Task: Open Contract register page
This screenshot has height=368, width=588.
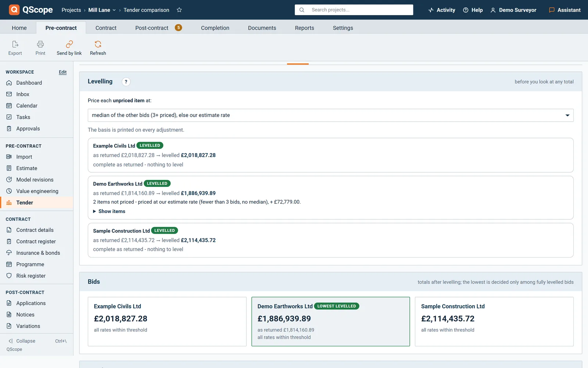Action: (37, 241)
